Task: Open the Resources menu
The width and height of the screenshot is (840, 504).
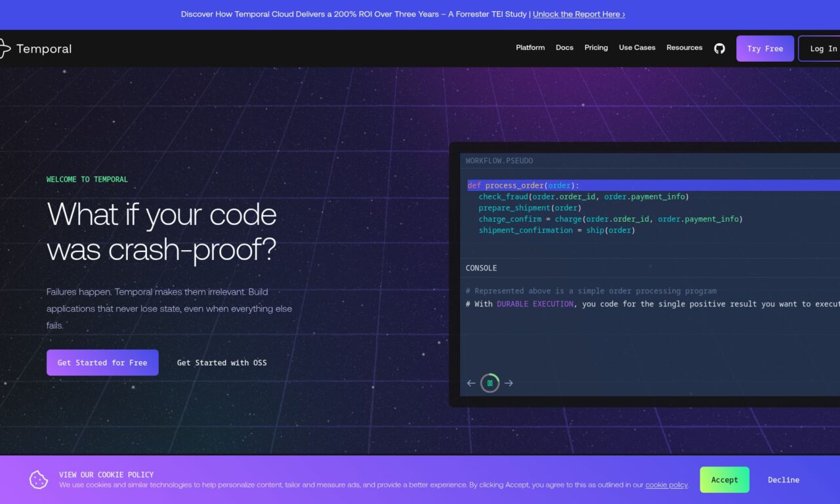Action: tap(684, 48)
